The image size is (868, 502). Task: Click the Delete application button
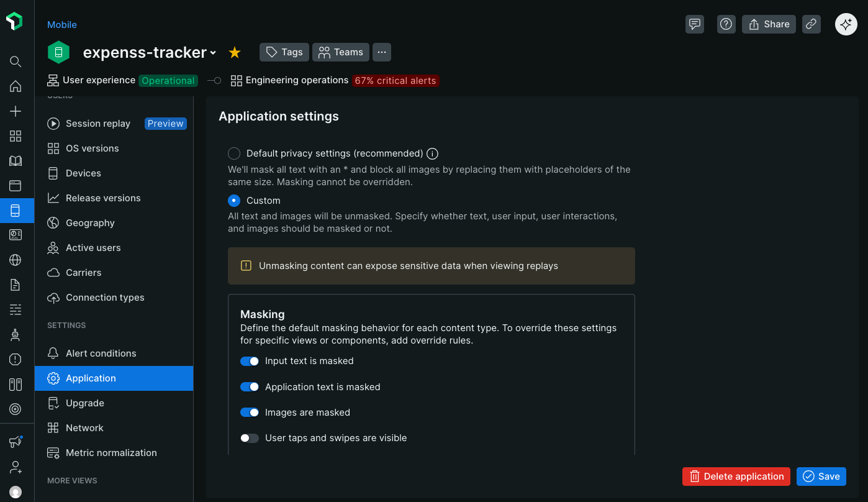736,476
